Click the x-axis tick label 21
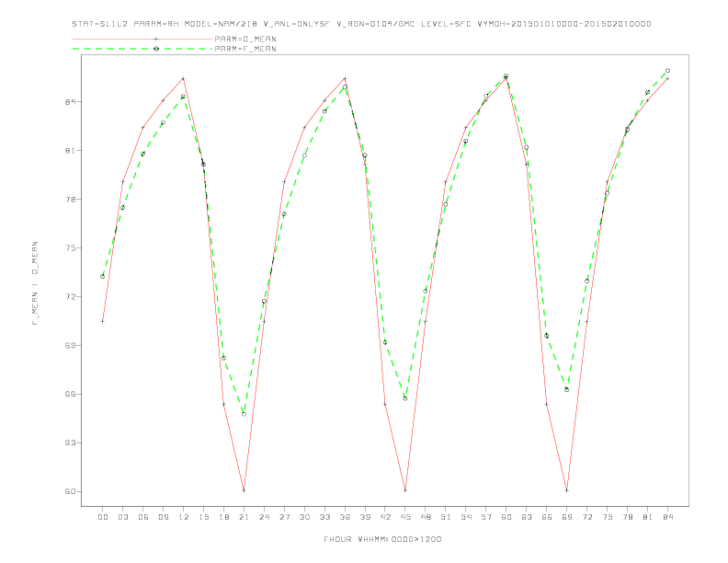Viewport: 728px width, 563px height. tap(244, 517)
